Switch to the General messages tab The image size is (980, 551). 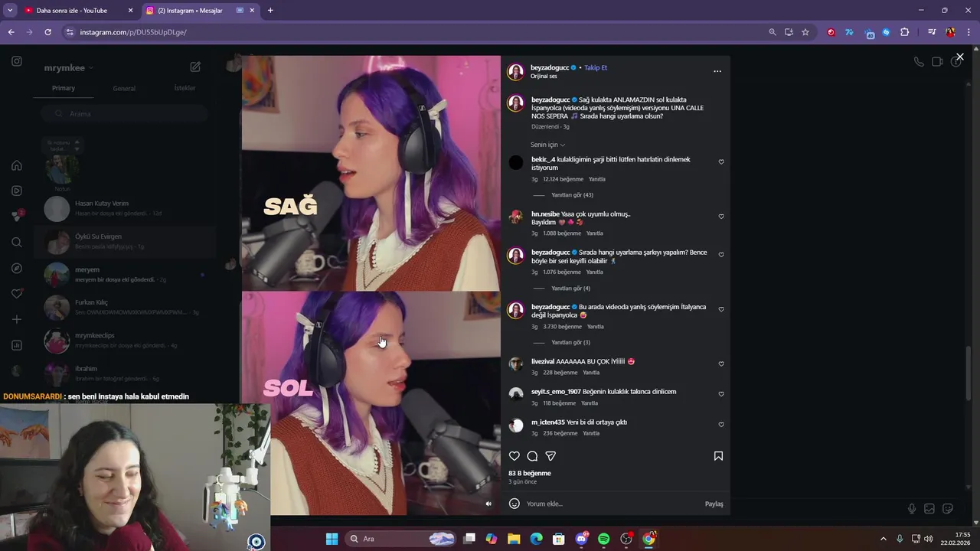tap(124, 88)
